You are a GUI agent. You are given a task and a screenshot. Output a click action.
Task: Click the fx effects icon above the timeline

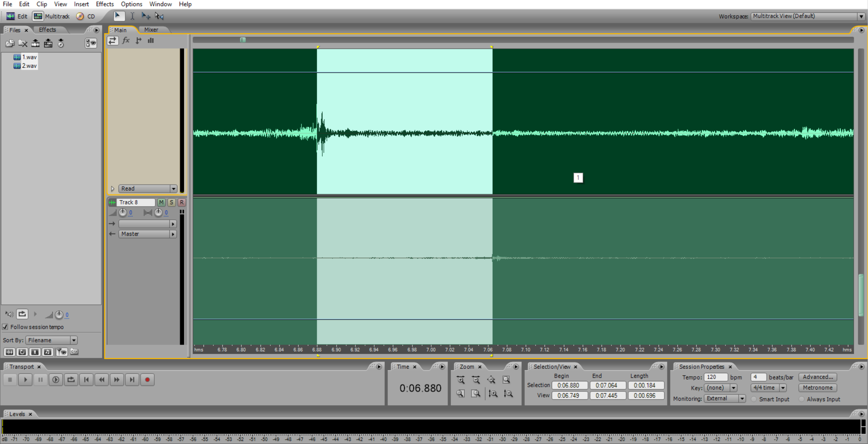126,41
